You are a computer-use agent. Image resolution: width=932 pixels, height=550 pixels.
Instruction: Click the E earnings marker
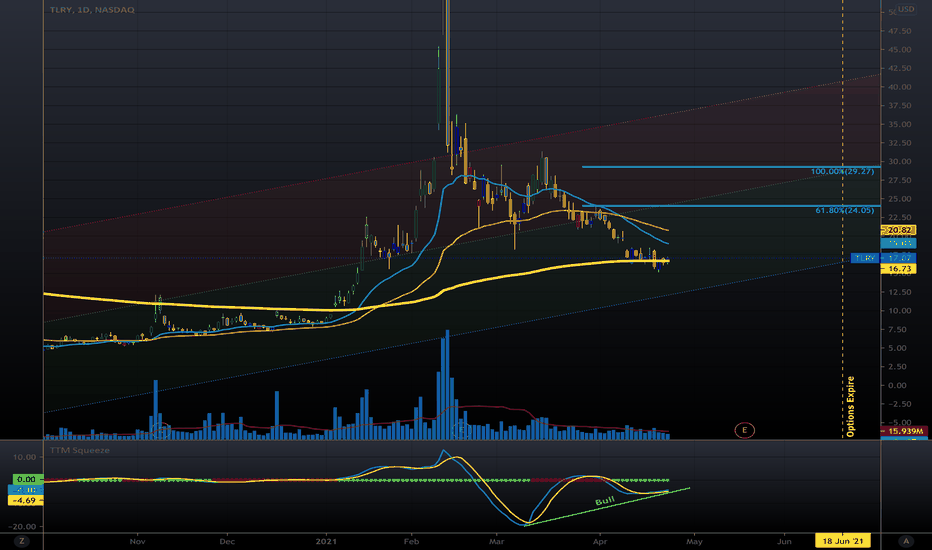744,430
